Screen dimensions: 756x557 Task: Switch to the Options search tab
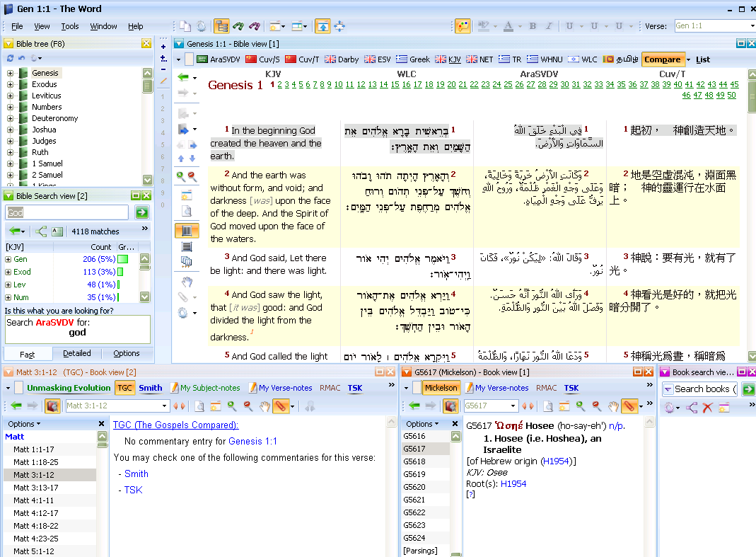tap(127, 353)
